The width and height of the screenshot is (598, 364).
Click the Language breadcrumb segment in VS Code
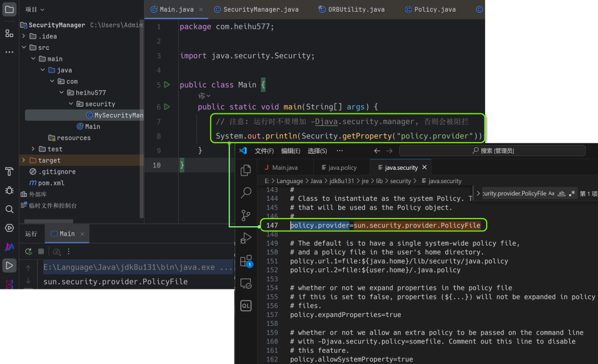pos(290,181)
